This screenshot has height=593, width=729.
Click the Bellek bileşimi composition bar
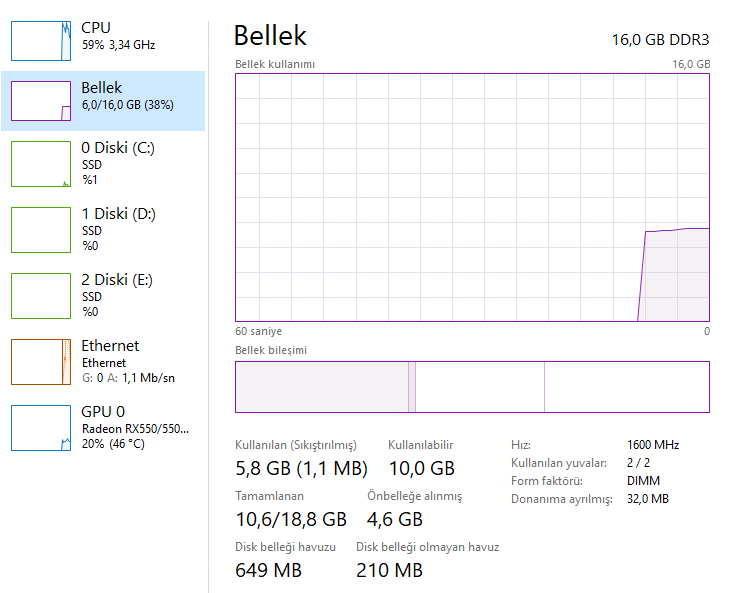coord(472,387)
